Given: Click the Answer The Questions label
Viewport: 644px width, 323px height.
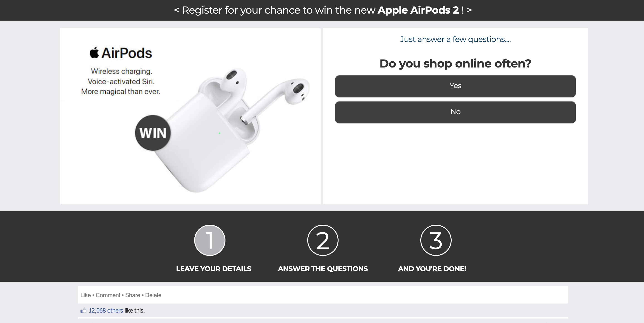Looking at the screenshot, I should click(x=323, y=269).
